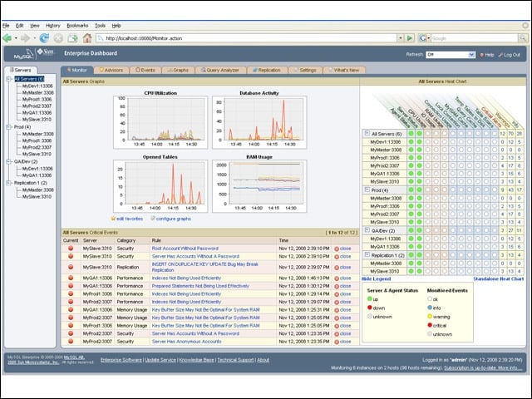Screen dimensions: 532x399
Task: Collapse the All Servers (6) tree node
Action: 9,79
